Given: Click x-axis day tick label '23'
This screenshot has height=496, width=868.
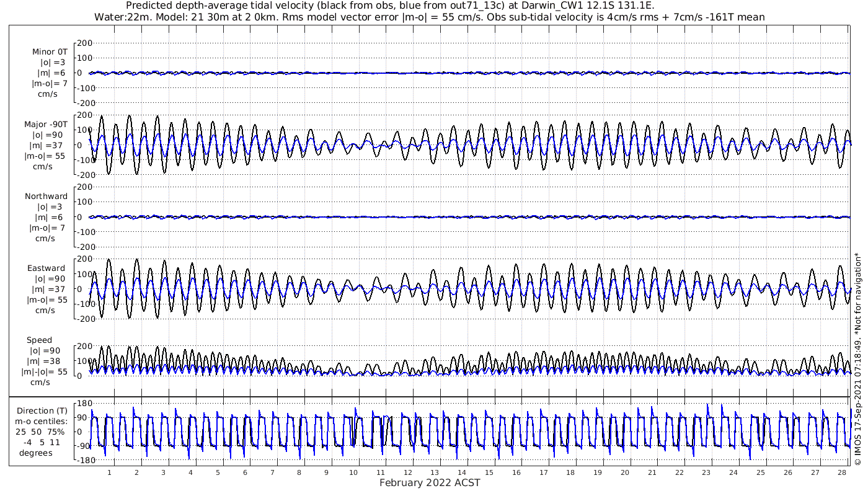Looking at the screenshot, I should point(706,472).
